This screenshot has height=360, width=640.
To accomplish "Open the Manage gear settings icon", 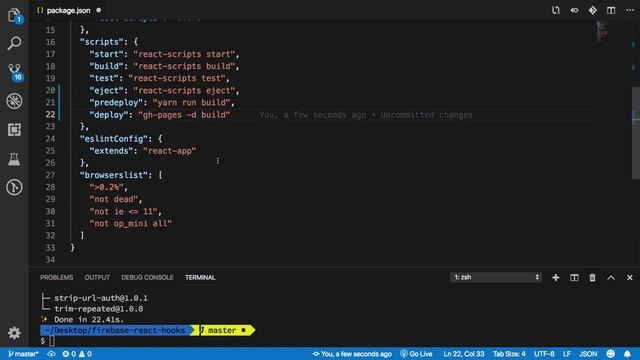I will (14, 333).
